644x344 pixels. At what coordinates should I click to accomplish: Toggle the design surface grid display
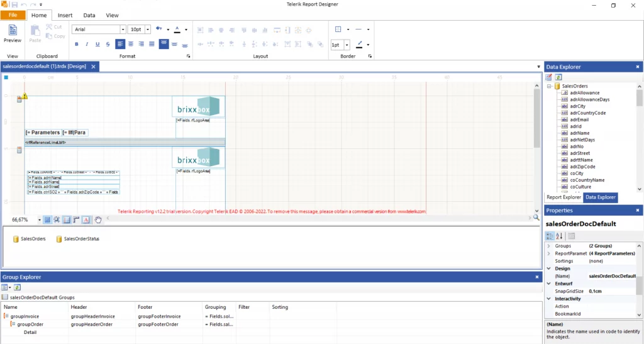(x=47, y=220)
